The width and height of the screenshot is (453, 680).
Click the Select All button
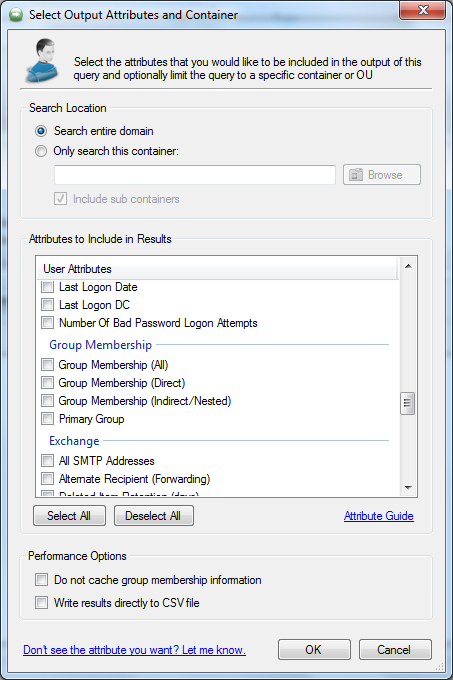(69, 516)
